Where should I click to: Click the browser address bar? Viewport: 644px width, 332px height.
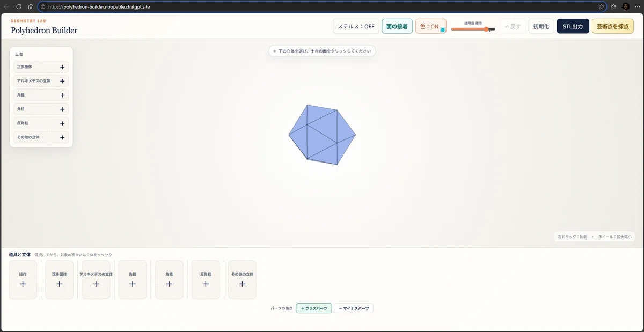(x=322, y=6)
